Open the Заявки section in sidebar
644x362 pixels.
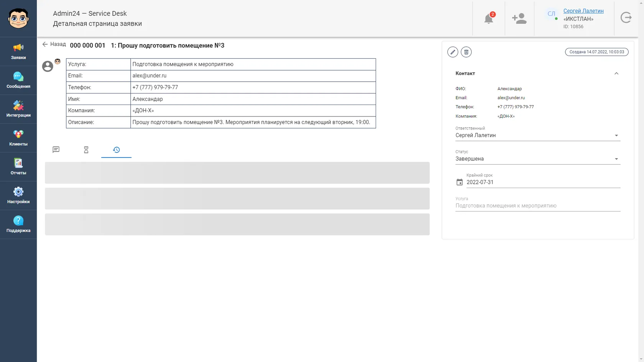tap(18, 52)
